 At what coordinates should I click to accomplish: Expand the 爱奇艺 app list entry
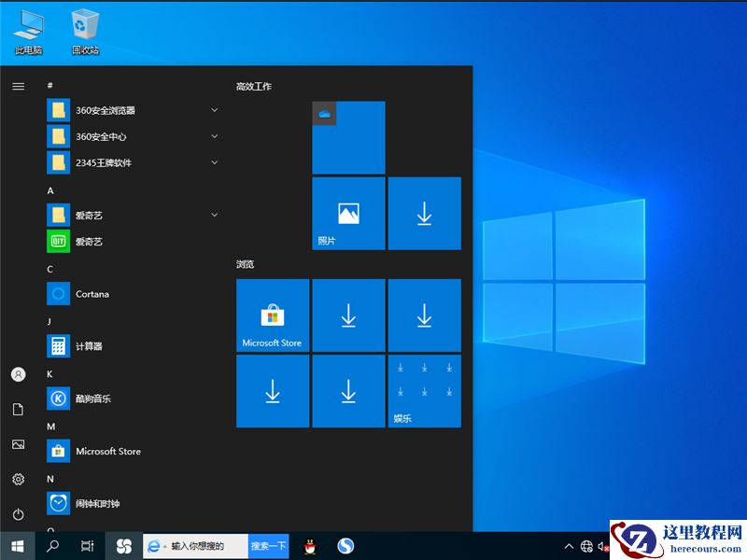point(215,215)
